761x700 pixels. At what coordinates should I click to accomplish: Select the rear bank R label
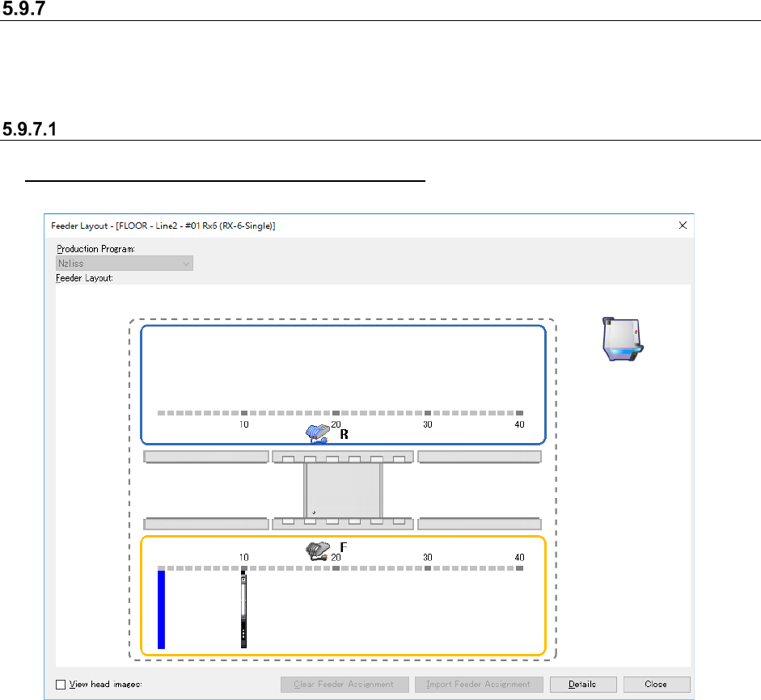coord(344,434)
